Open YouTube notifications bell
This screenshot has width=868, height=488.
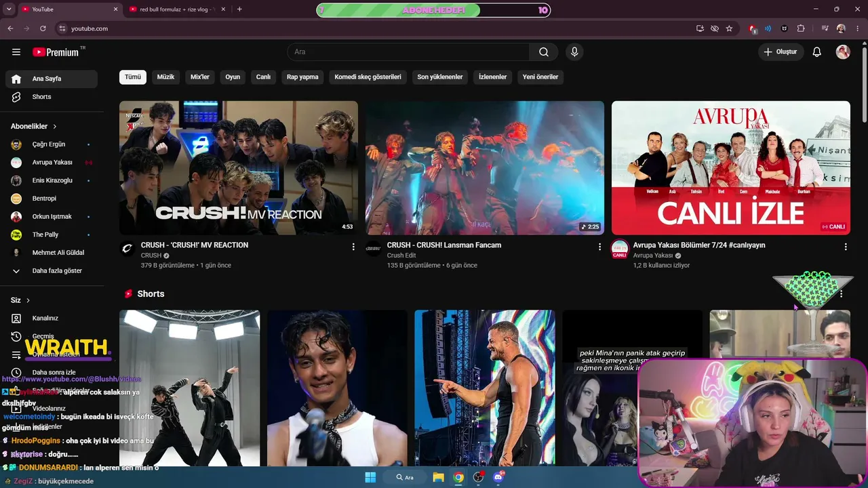(817, 52)
